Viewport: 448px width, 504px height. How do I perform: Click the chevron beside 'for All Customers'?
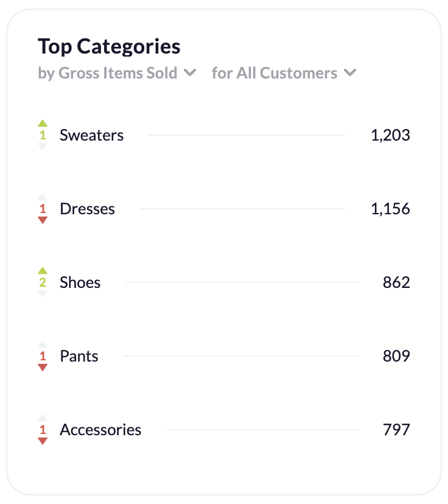coord(350,72)
